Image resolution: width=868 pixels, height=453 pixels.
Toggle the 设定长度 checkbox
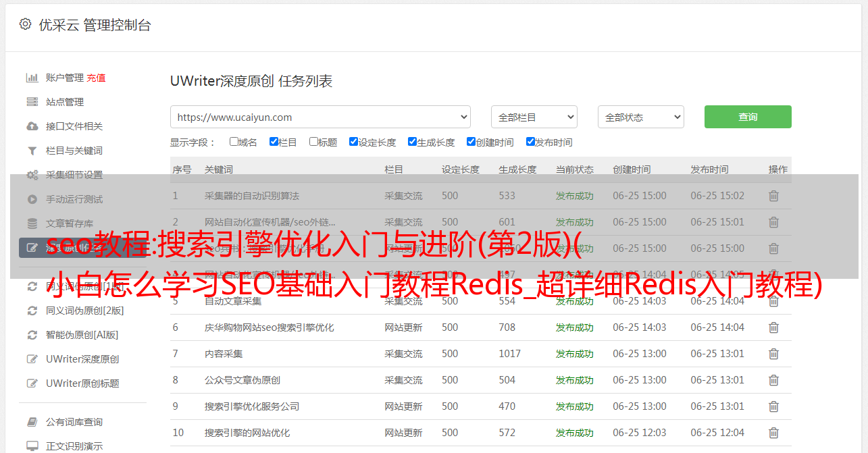pyautogui.click(x=353, y=142)
